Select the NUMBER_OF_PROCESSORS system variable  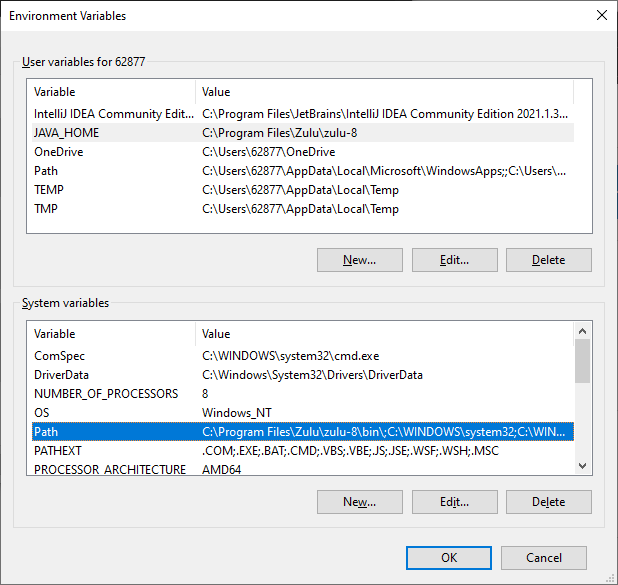(x=303, y=394)
